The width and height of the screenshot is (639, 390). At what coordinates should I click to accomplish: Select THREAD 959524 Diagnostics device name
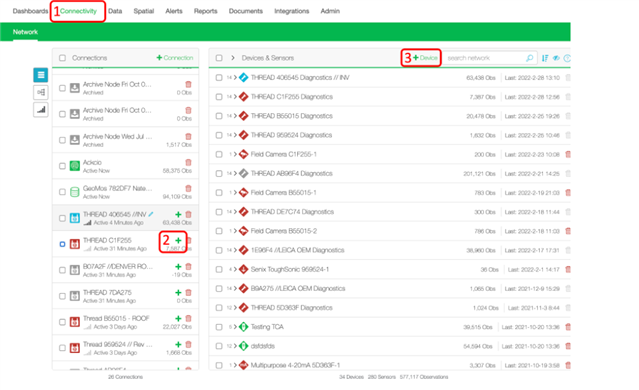pyautogui.click(x=291, y=135)
